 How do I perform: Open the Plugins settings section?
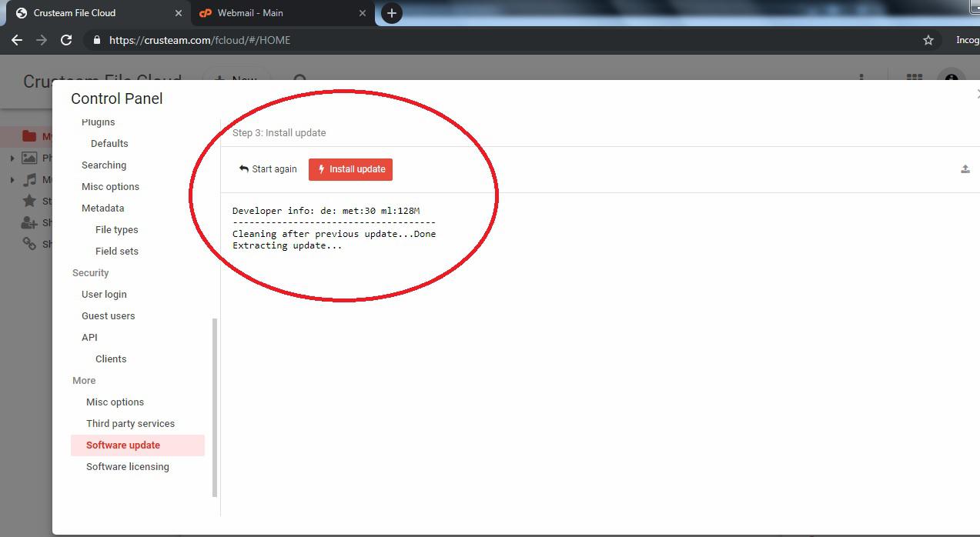pos(99,122)
